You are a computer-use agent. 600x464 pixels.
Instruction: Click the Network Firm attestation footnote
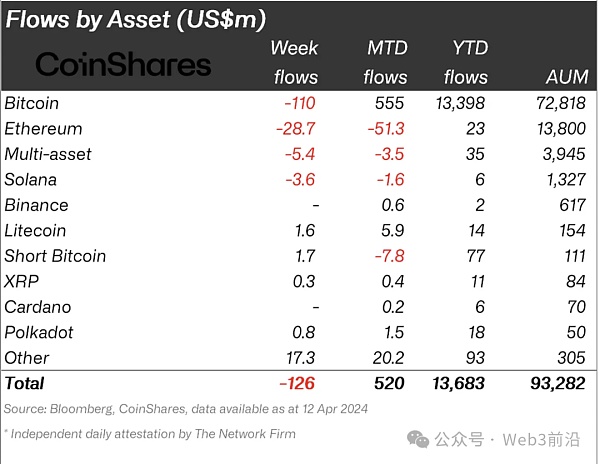150,433
